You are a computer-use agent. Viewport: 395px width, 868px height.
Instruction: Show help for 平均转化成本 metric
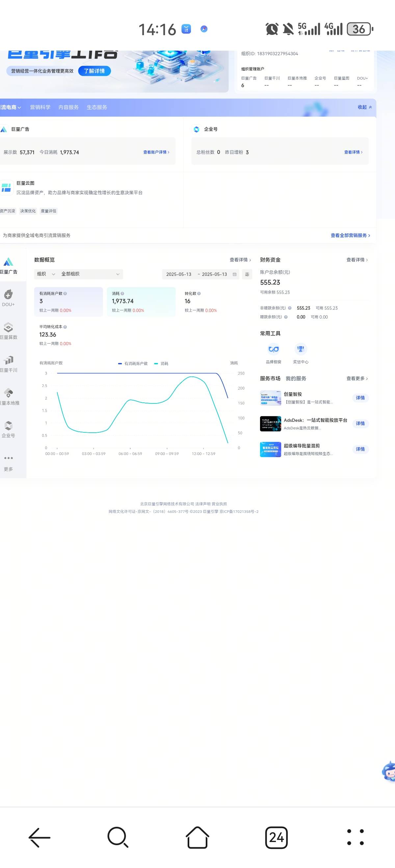[65, 327]
